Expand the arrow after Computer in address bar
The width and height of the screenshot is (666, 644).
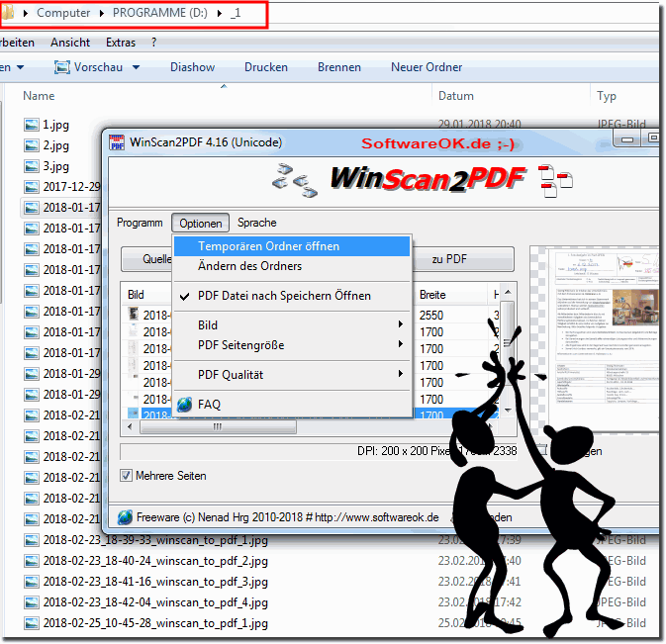click(x=102, y=13)
